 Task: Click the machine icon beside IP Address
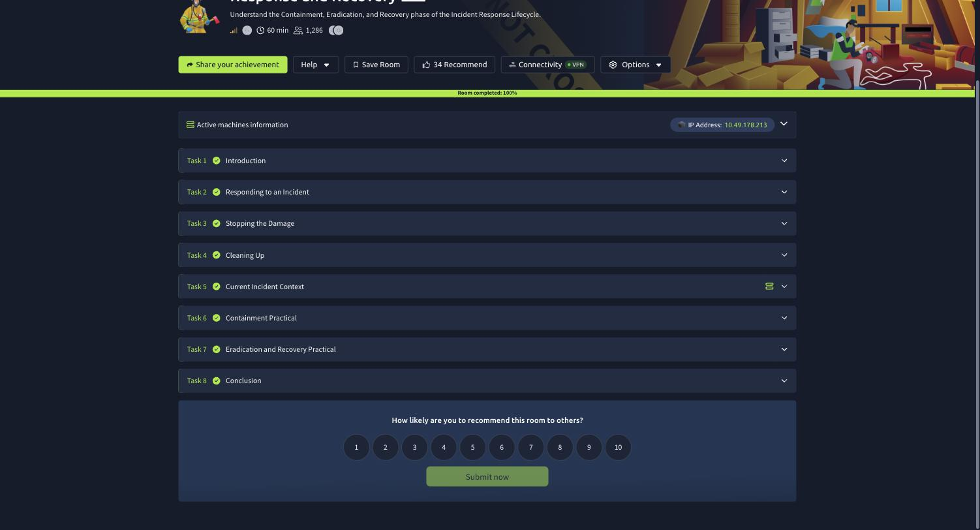(x=681, y=125)
